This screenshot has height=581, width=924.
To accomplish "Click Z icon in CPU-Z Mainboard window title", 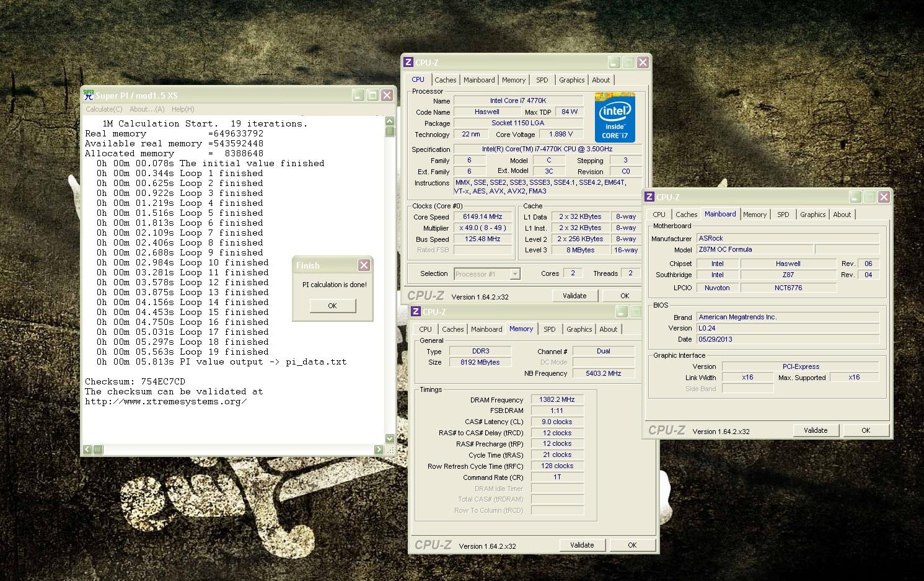I will click(649, 197).
